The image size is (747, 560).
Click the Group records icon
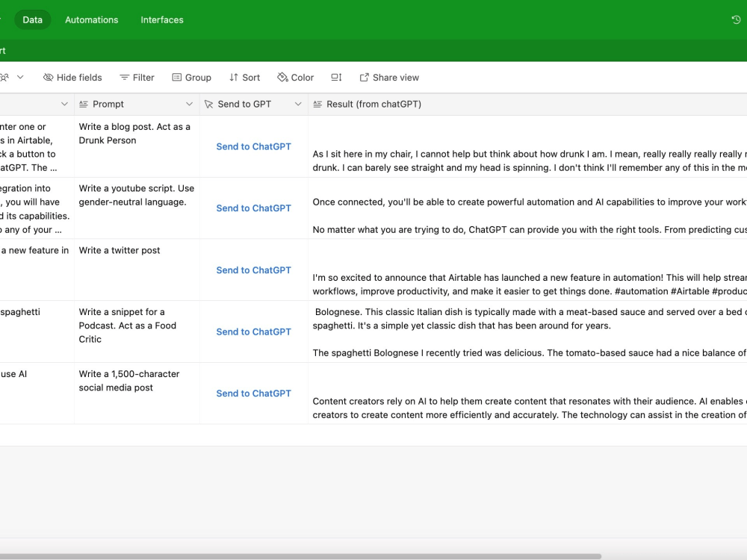pos(178,77)
